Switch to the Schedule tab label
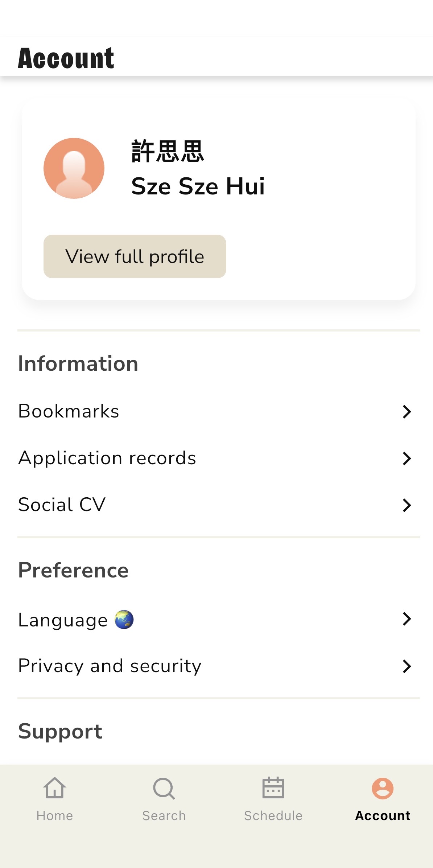This screenshot has height=868, width=433. pos(273,816)
